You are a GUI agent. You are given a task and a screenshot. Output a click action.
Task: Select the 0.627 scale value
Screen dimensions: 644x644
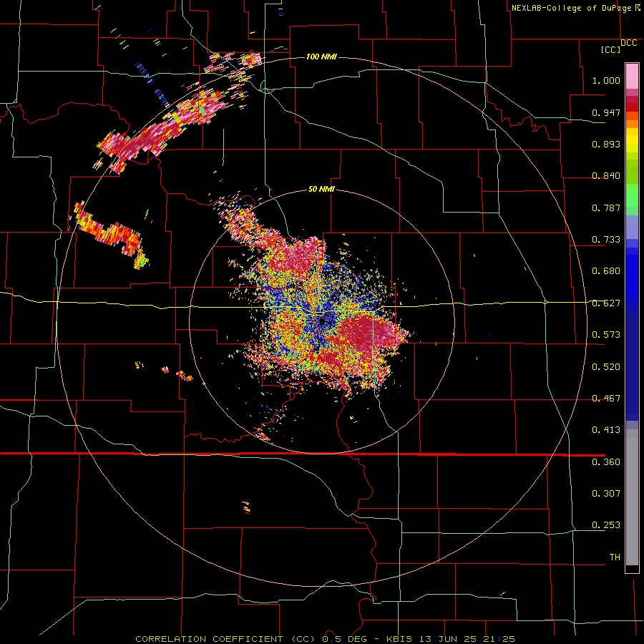point(606,303)
